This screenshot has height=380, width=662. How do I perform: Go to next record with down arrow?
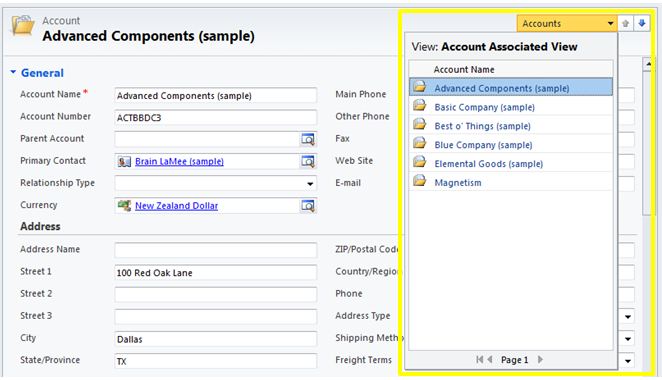[x=642, y=23]
